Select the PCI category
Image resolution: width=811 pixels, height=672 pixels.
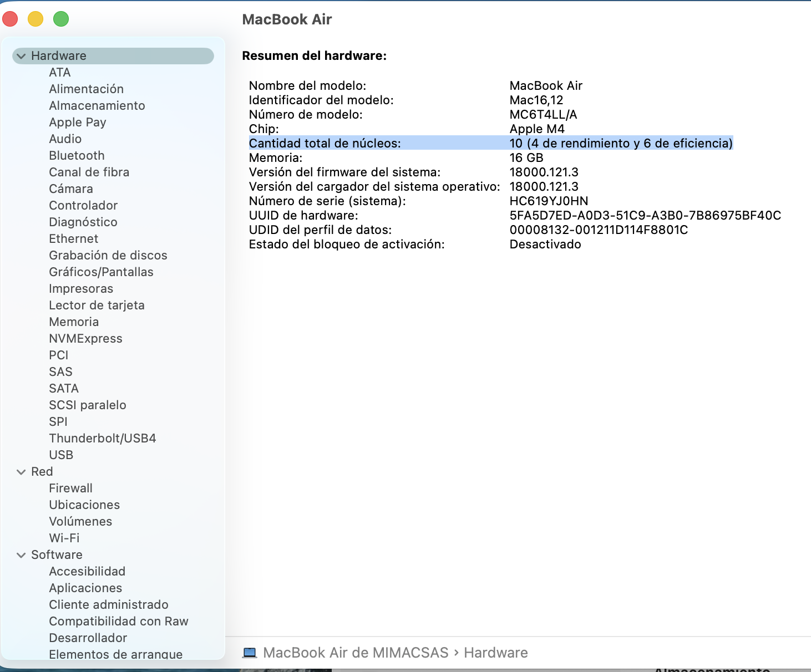coord(59,355)
